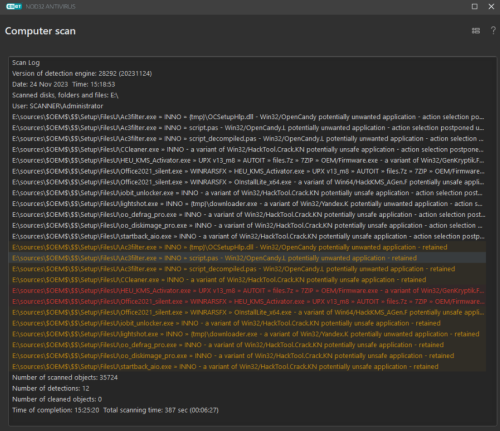Select white Ac3filter OCSetupHlp.dll action-postponed row
500x431 pixels.
click(248, 117)
